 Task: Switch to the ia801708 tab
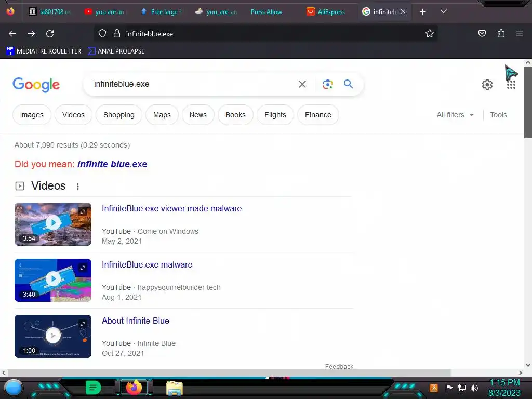point(49,12)
